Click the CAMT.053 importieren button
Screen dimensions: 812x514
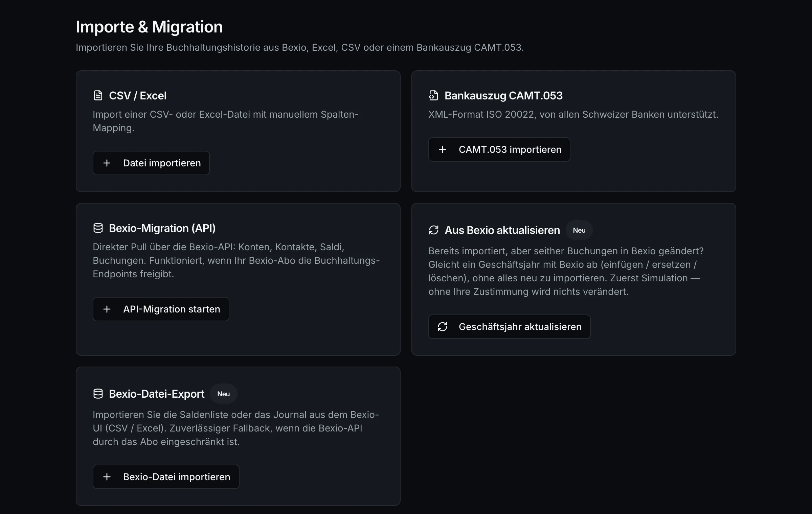pos(499,149)
